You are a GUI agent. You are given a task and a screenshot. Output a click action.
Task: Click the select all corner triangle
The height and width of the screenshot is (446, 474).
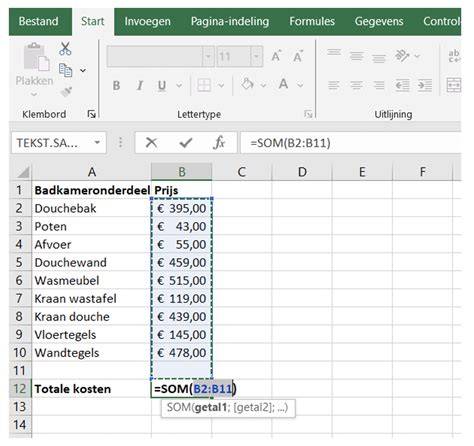pos(22,172)
